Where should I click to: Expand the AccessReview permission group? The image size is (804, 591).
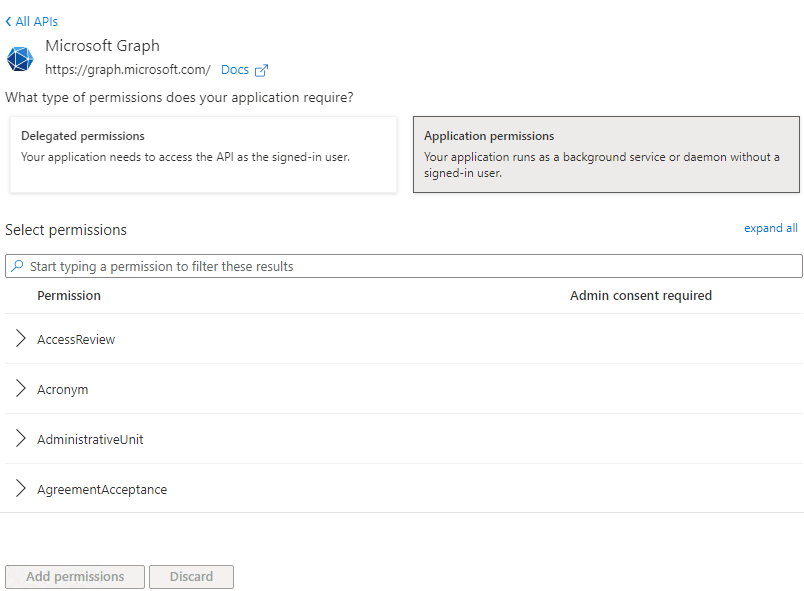pos(20,338)
